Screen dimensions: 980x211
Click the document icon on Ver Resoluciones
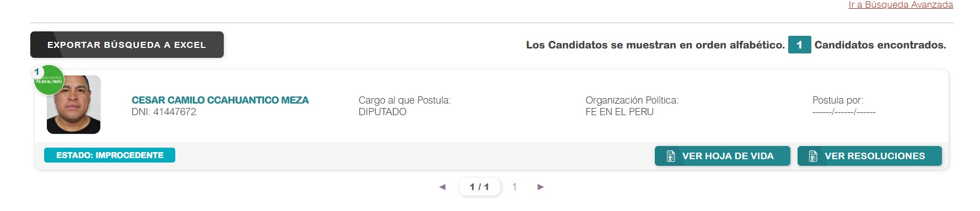click(x=813, y=156)
